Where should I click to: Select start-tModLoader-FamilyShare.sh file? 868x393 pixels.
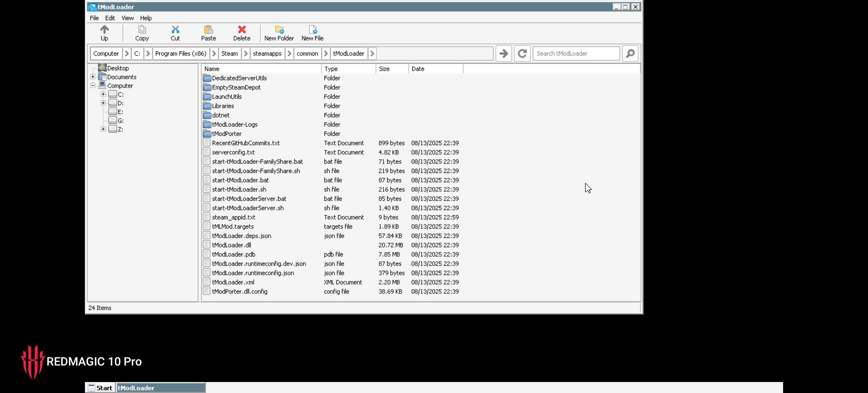point(256,171)
